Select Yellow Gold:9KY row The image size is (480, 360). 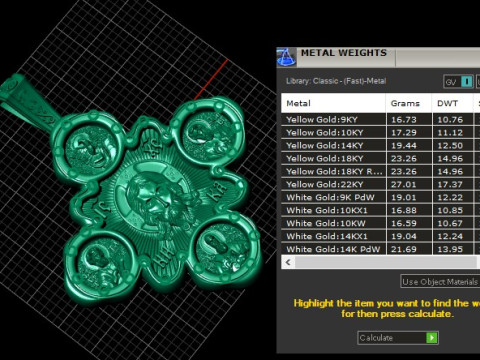tap(381, 119)
